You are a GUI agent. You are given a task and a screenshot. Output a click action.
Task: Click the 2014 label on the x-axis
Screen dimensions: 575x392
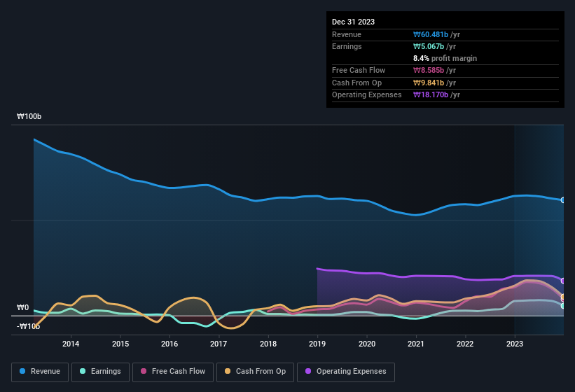click(x=71, y=344)
